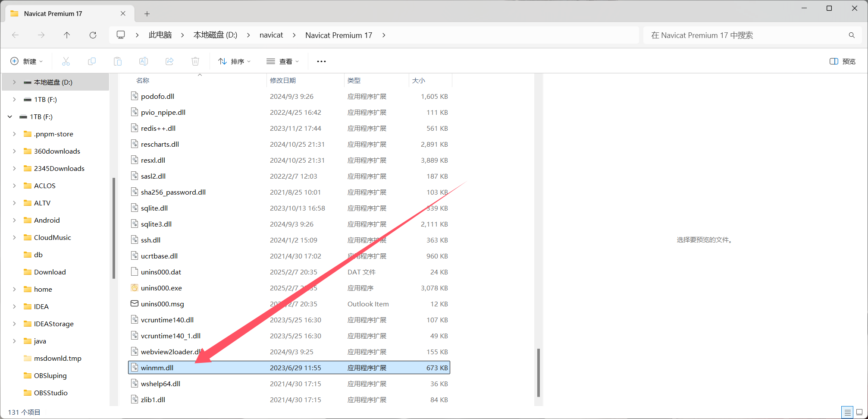This screenshot has width=868, height=419.
Task: Sort by the 修改日期 column header
Action: click(283, 81)
